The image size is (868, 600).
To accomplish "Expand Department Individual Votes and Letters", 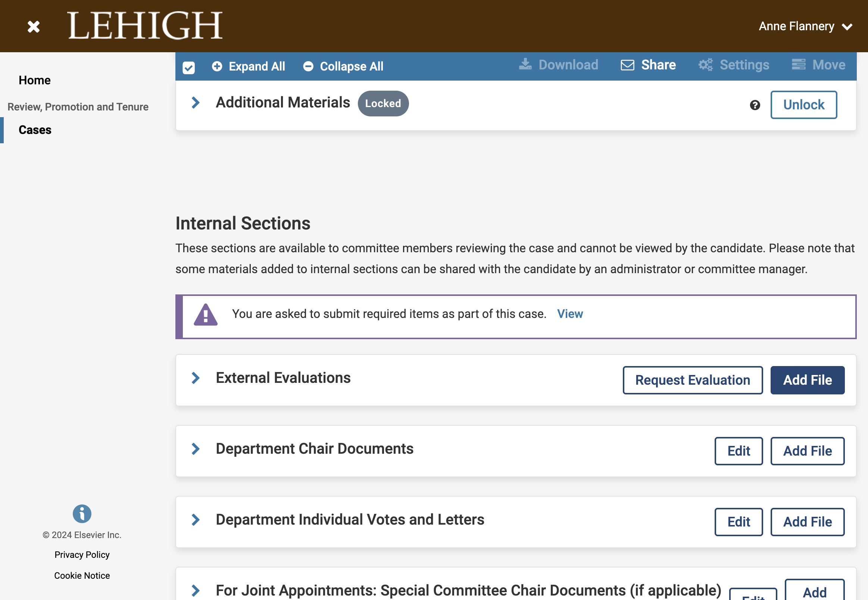I will point(196,520).
